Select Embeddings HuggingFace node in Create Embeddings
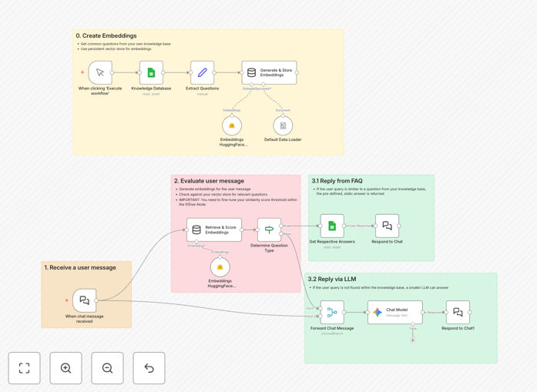Image resolution: width=537 pixels, height=392 pixels. [232, 126]
